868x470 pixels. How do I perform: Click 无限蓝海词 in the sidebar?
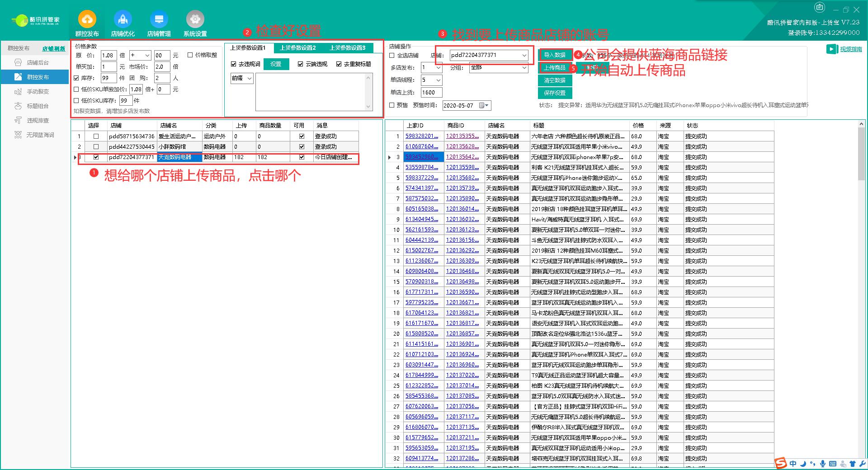tap(40, 135)
